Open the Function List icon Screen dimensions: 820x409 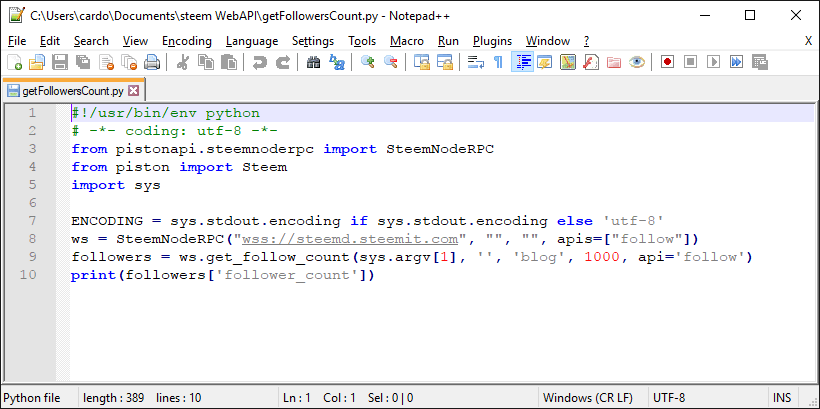590,62
